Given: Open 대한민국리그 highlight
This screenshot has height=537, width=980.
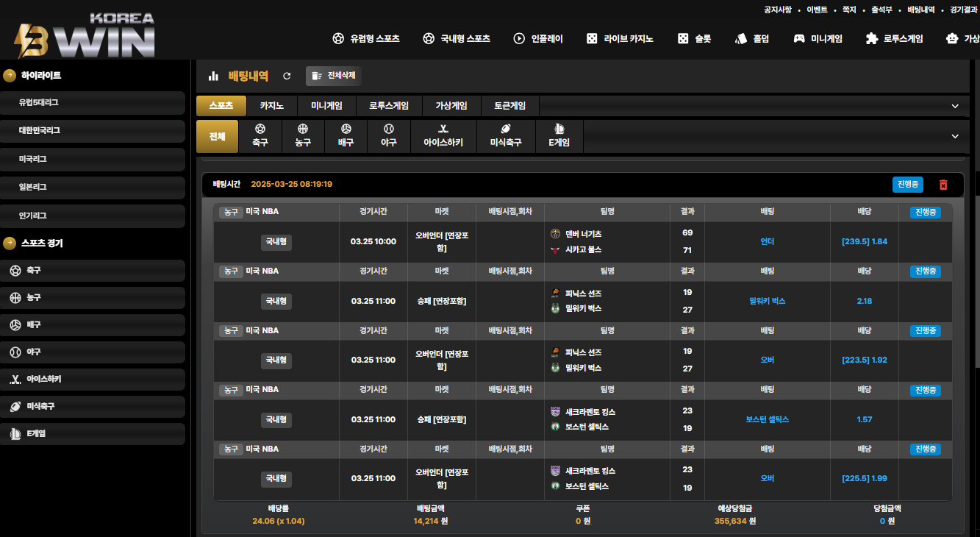Looking at the screenshot, I should 93,131.
